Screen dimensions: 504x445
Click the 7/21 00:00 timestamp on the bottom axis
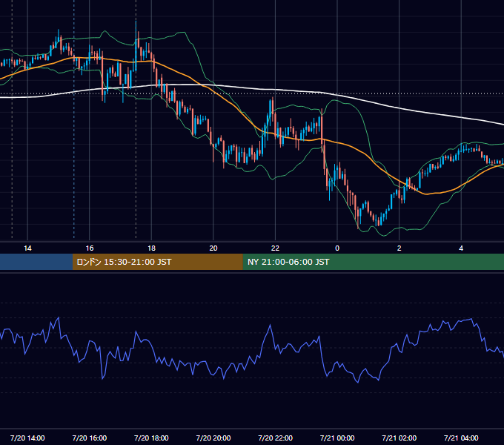pos(337,438)
